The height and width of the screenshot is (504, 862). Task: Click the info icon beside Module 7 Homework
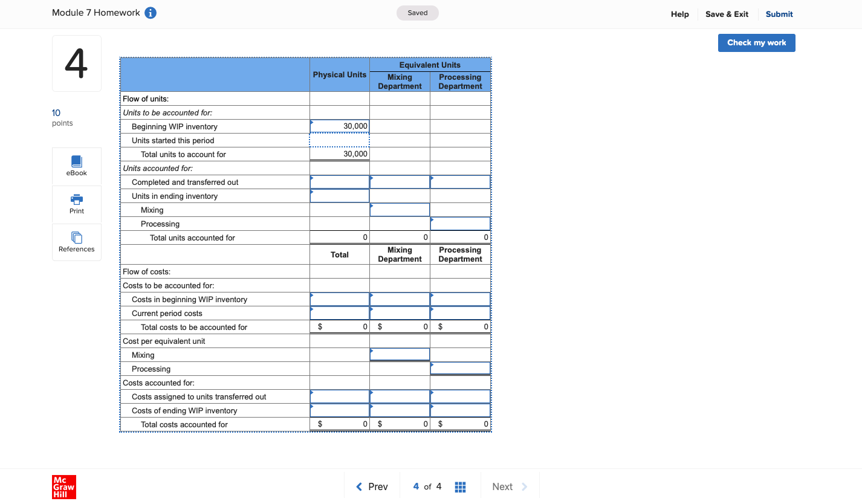click(x=151, y=13)
